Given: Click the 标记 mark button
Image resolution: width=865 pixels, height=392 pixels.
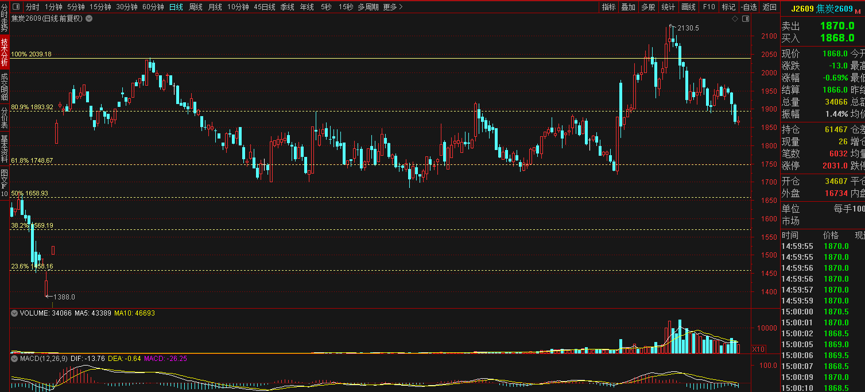Looking at the screenshot, I should click(x=728, y=7).
